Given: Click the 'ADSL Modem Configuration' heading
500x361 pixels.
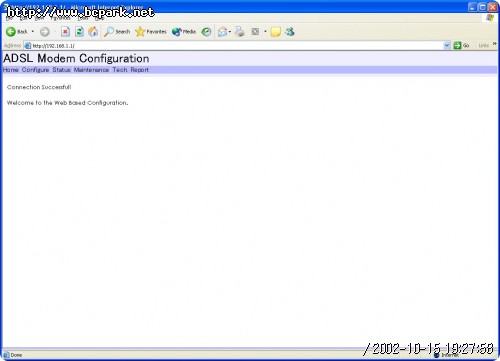Looking at the screenshot, I should coord(76,58).
